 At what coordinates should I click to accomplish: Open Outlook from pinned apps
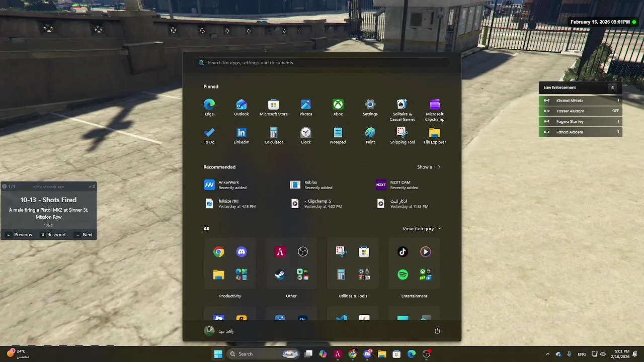[x=242, y=107]
